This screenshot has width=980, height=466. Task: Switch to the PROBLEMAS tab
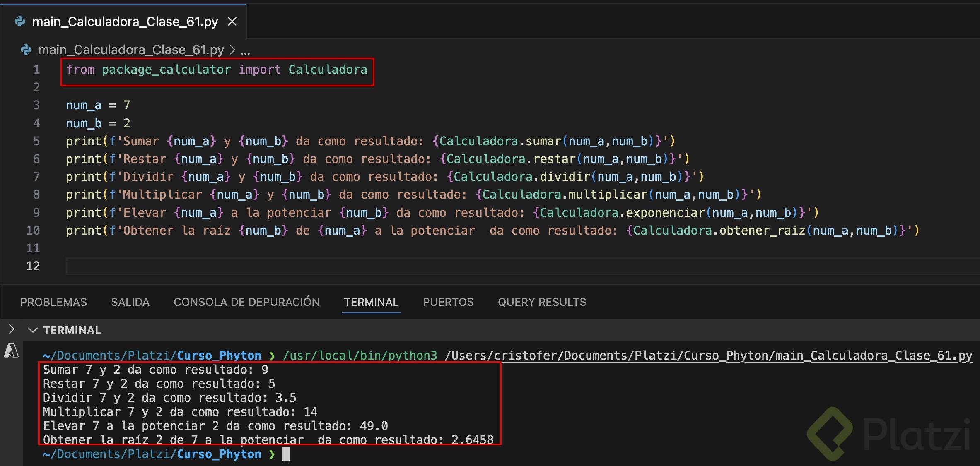(x=53, y=302)
